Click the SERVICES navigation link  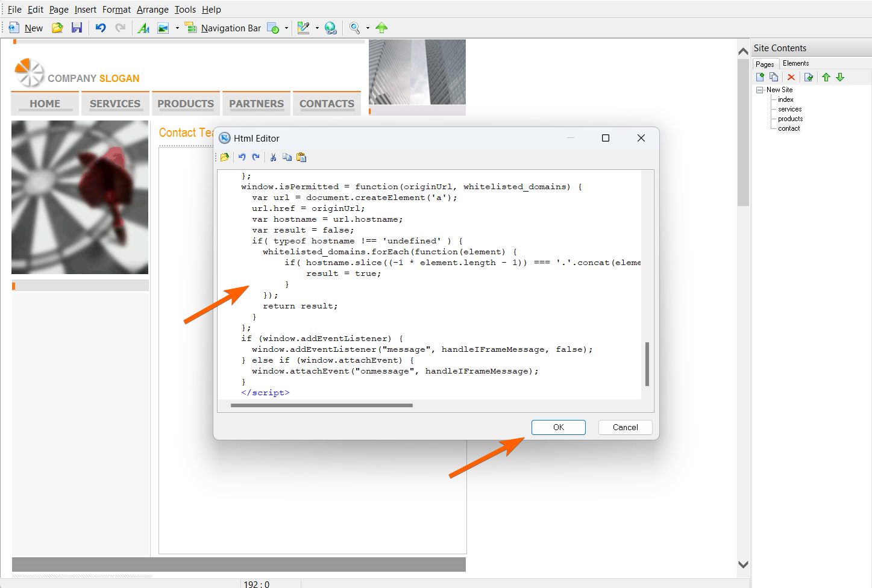coord(115,104)
